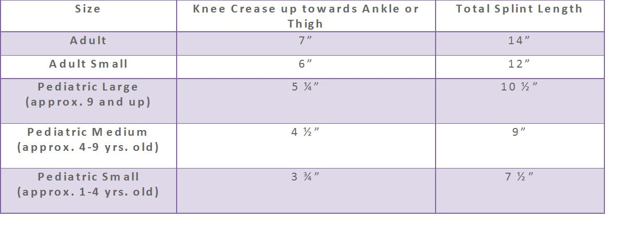Select the "Pediatric Small" text

[88, 177]
